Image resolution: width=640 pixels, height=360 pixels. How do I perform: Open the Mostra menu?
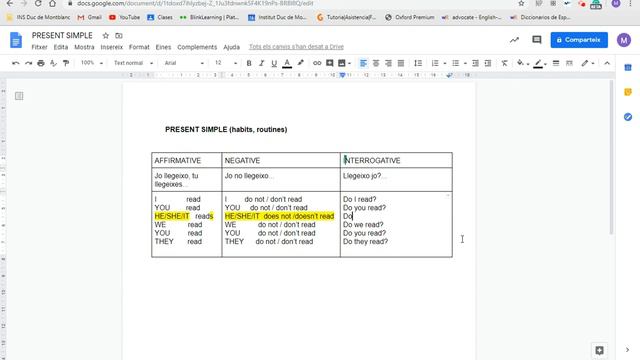click(x=84, y=47)
